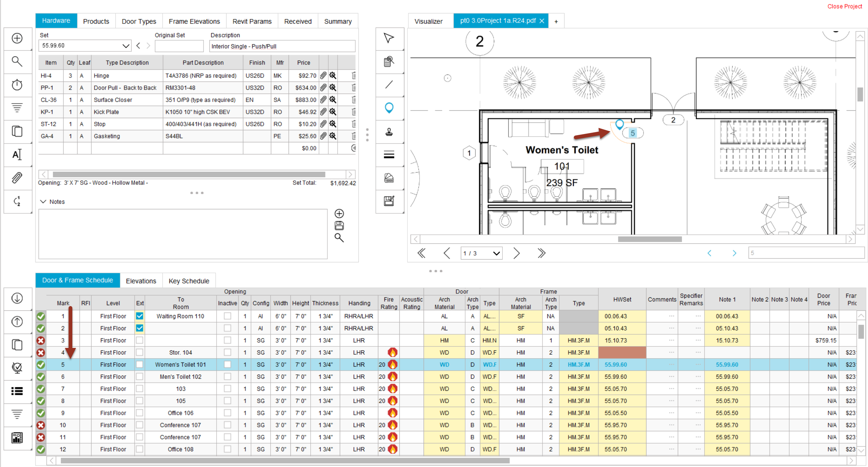Click the PDF viewer horizontal scrollbar thumb

[649, 239]
